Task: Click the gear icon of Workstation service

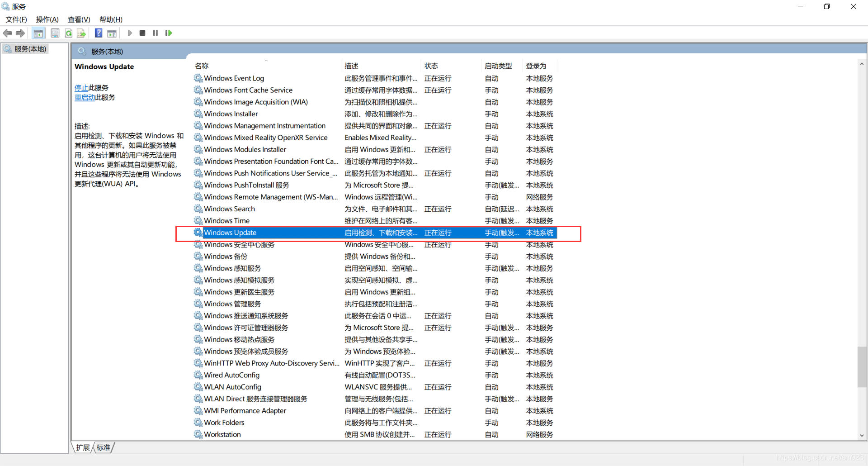Action: point(198,434)
